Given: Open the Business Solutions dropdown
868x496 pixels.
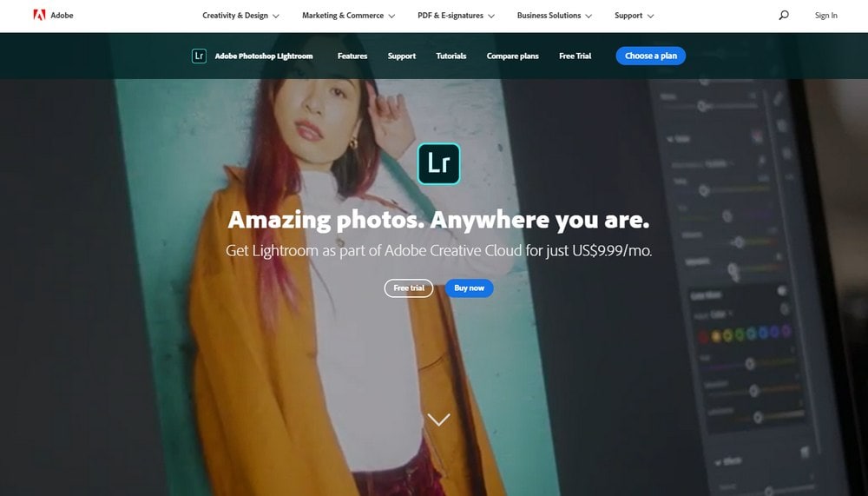Looking at the screenshot, I should click(x=555, y=16).
